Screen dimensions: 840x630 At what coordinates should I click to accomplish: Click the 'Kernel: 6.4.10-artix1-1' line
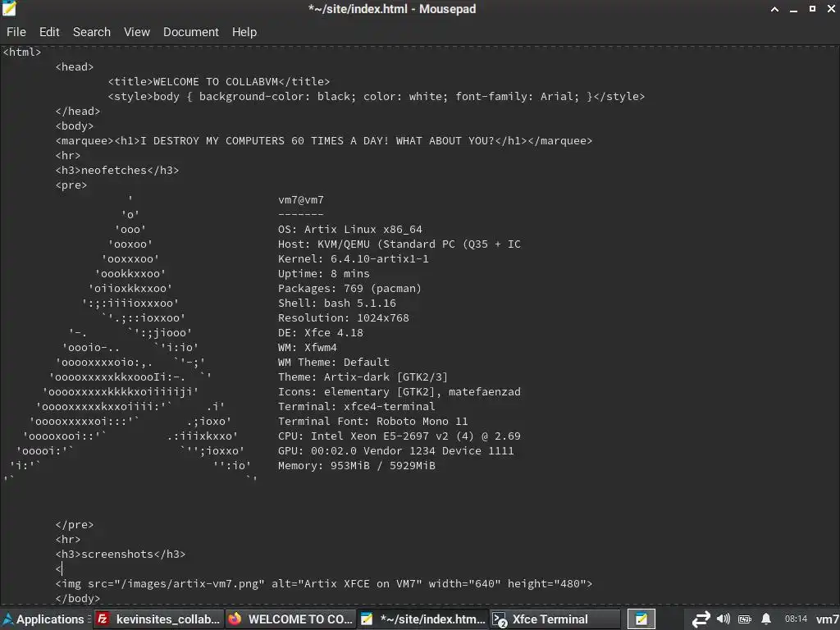click(x=353, y=258)
